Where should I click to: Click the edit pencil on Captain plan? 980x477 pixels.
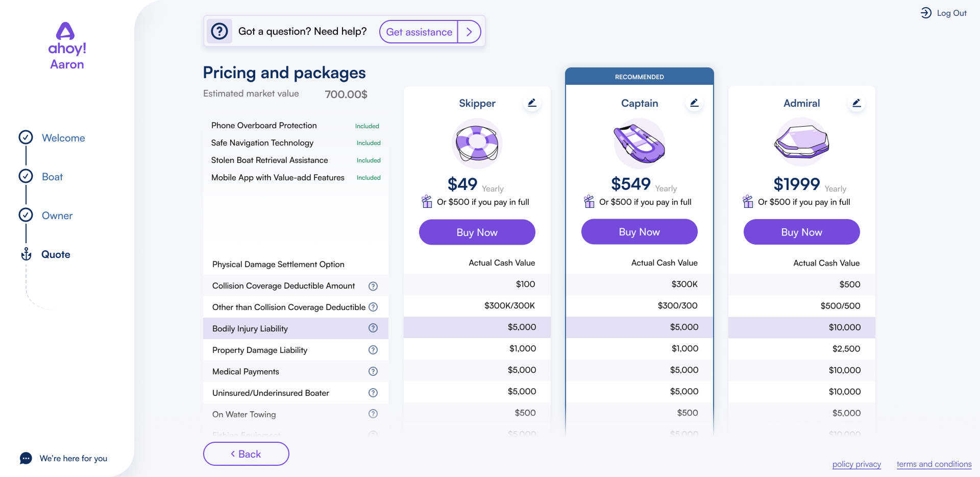694,103
